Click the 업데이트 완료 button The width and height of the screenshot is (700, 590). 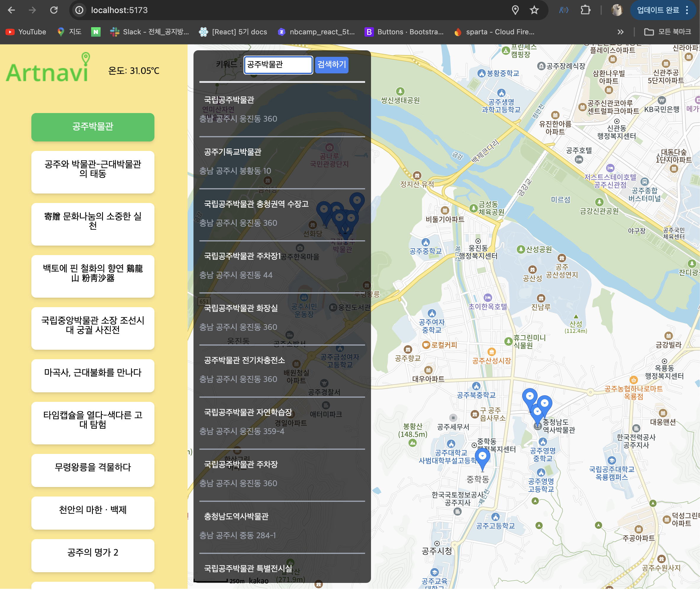click(x=657, y=10)
